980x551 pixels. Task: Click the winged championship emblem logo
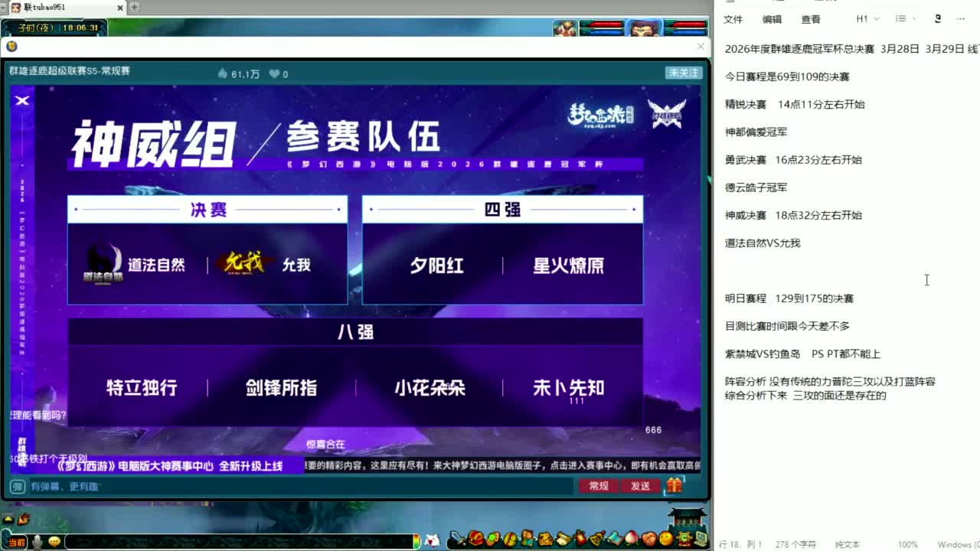[x=666, y=114]
